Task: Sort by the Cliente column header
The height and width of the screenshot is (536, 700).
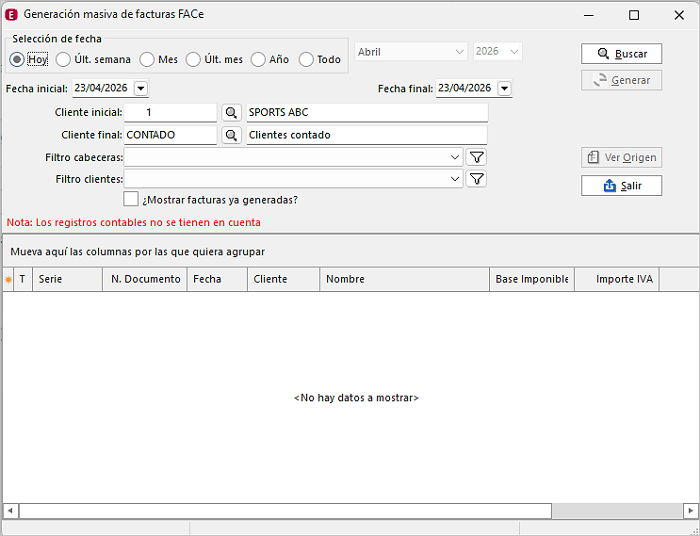Action: (x=283, y=279)
